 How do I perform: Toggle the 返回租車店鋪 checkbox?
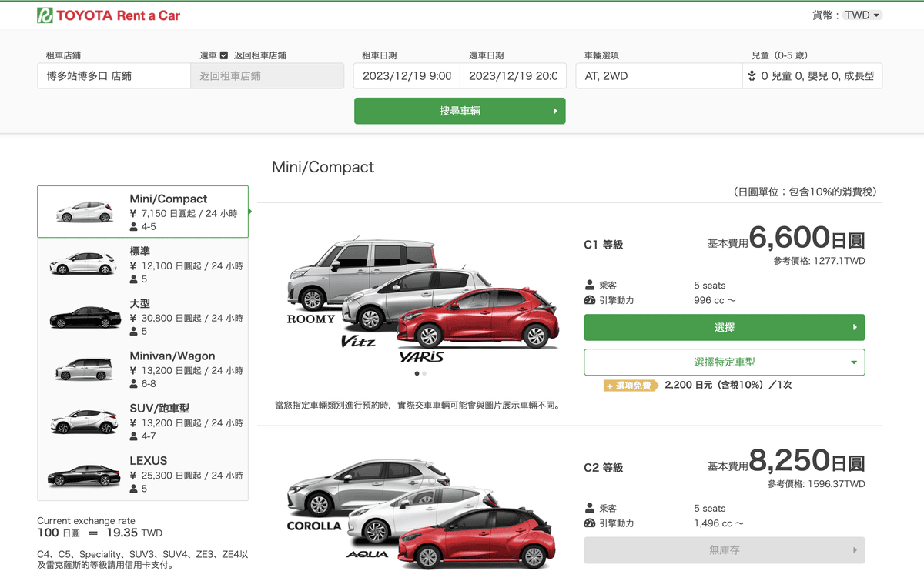[224, 55]
